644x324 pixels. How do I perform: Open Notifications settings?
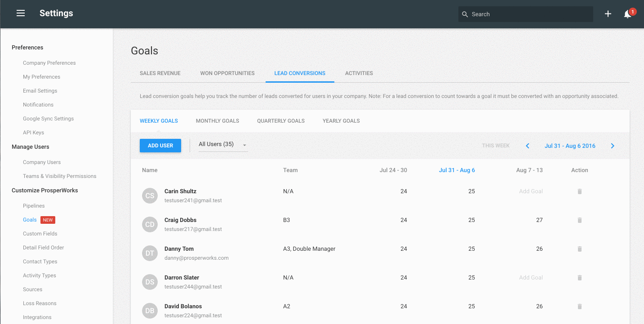38,105
